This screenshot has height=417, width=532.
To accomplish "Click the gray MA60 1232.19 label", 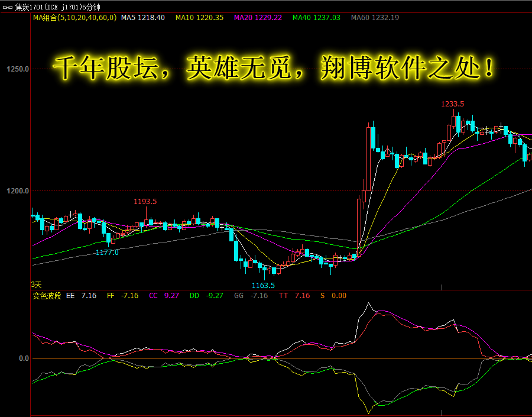I will click(375, 18).
